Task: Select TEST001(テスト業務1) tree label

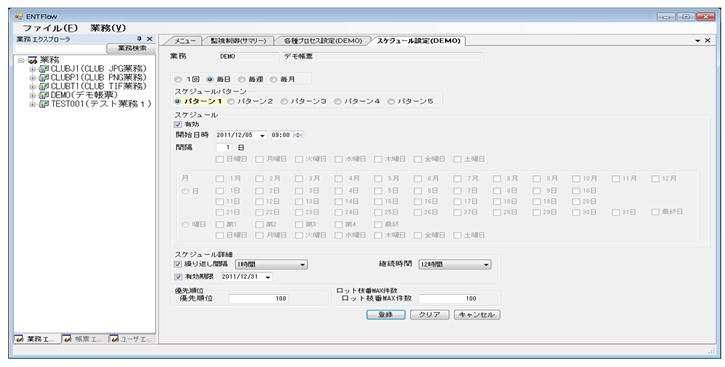Action: click(101, 104)
